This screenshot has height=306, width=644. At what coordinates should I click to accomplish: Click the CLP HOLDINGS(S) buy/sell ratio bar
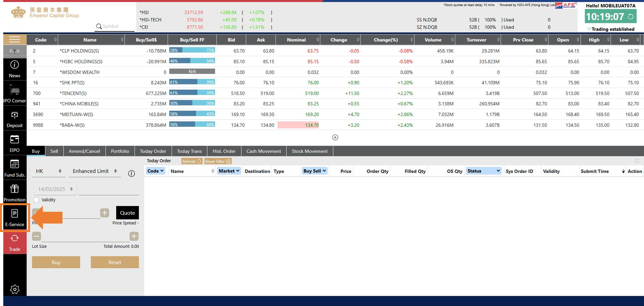192,50
